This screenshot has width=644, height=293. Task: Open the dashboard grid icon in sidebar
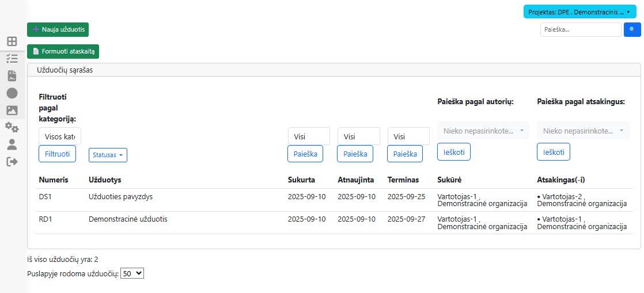point(12,41)
